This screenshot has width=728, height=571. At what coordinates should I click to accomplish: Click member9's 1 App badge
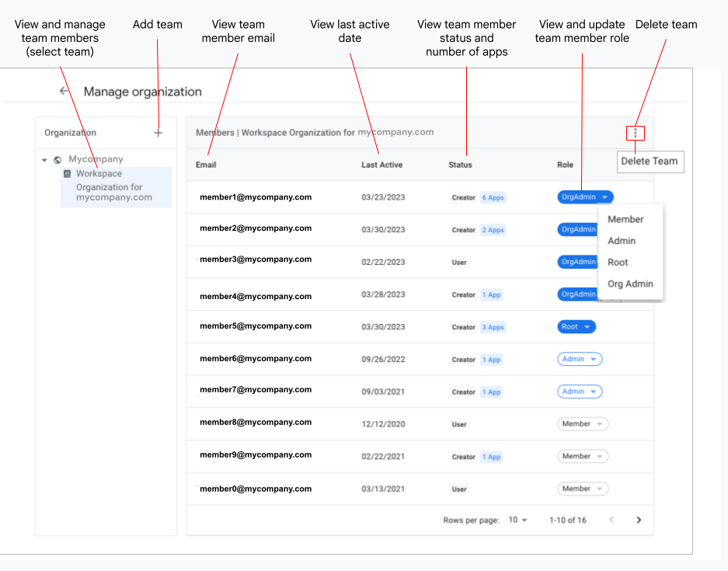(x=491, y=457)
